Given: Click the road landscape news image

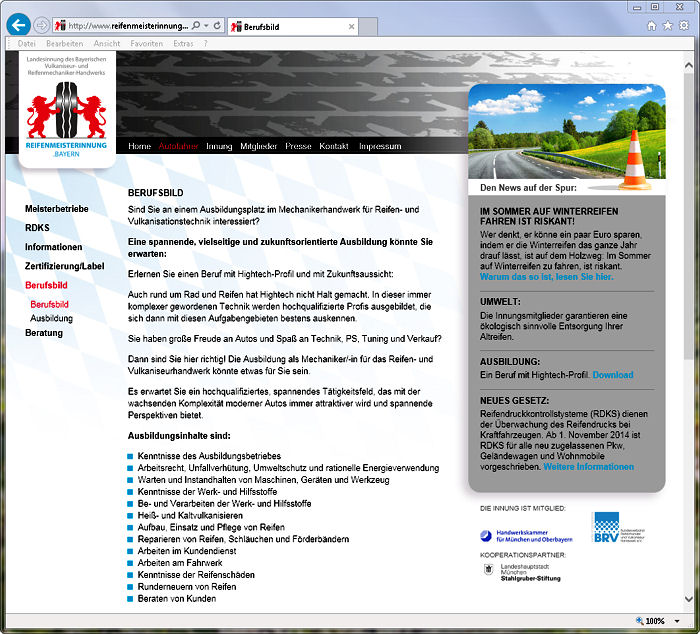Looking at the screenshot, I should click(x=567, y=132).
